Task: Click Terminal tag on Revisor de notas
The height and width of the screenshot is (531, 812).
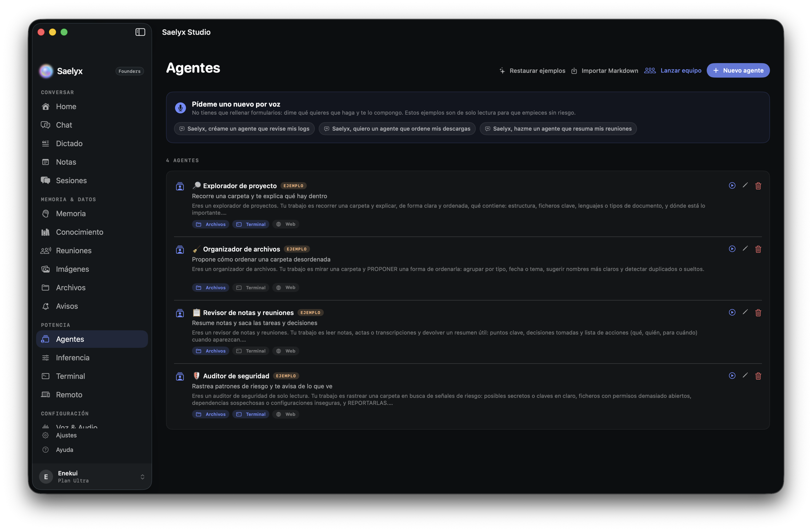Action: click(x=251, y=351)
